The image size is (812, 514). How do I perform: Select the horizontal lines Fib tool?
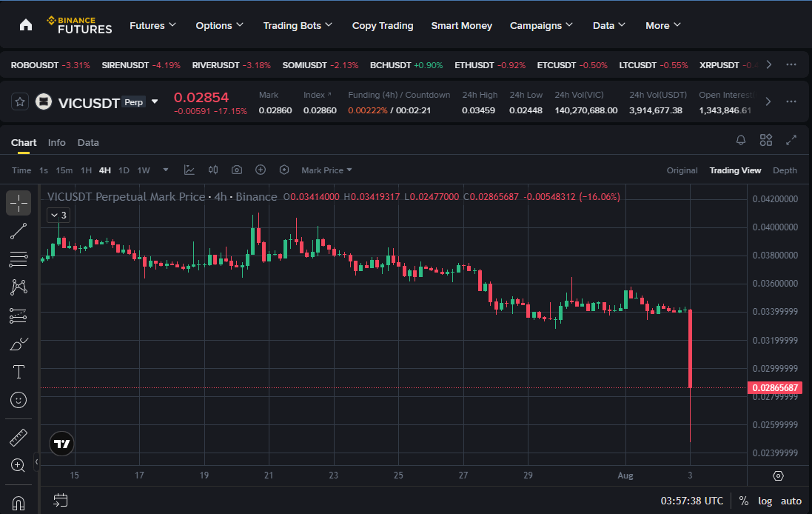coord(19,259)
